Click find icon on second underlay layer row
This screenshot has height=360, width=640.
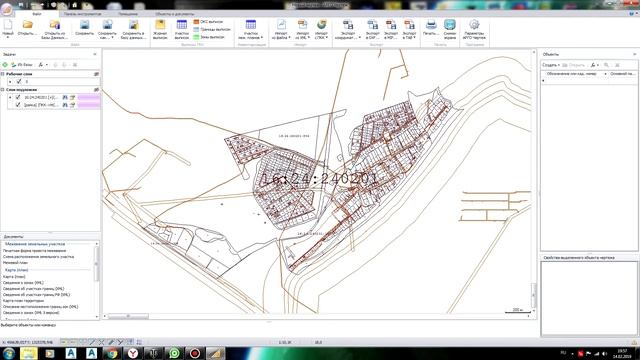tap(65, 105)
